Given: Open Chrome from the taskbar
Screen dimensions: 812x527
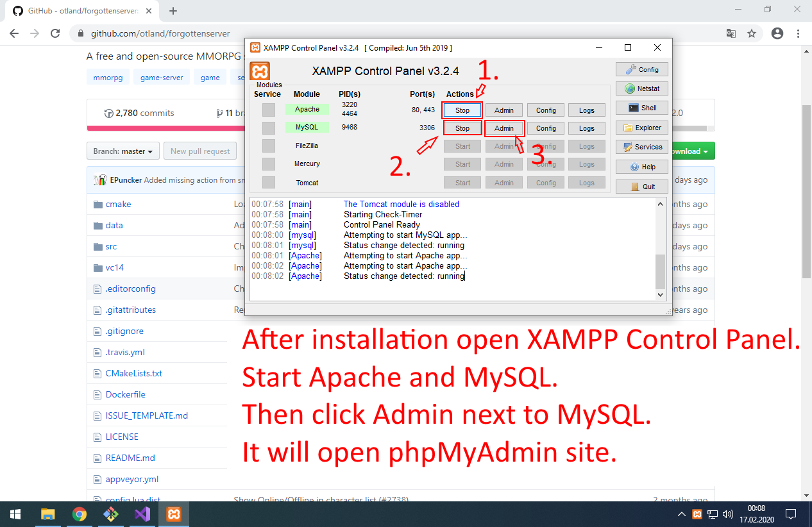Looking at the screenshot, I should click(x=79, y=514).
